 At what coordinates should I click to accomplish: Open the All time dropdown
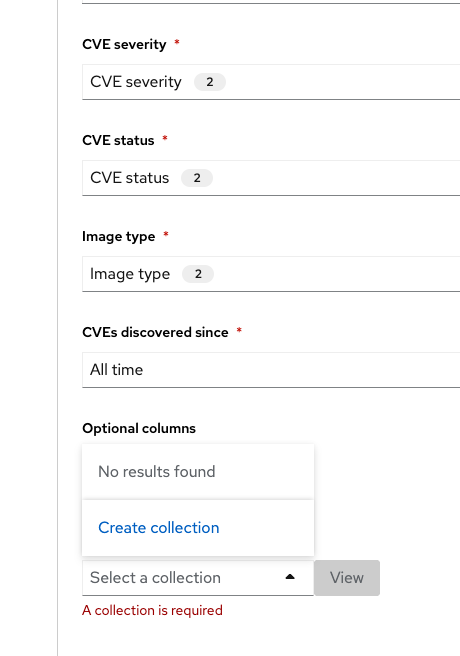271,370
